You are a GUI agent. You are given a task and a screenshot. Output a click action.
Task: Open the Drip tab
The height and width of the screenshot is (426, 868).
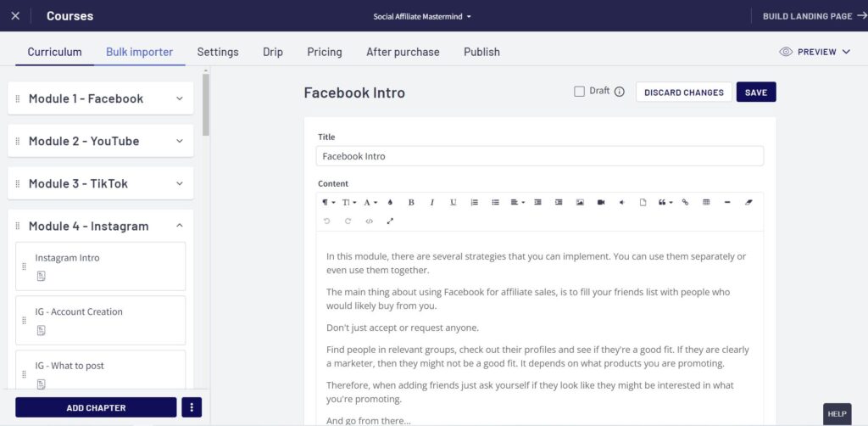[x=273, y=52]
